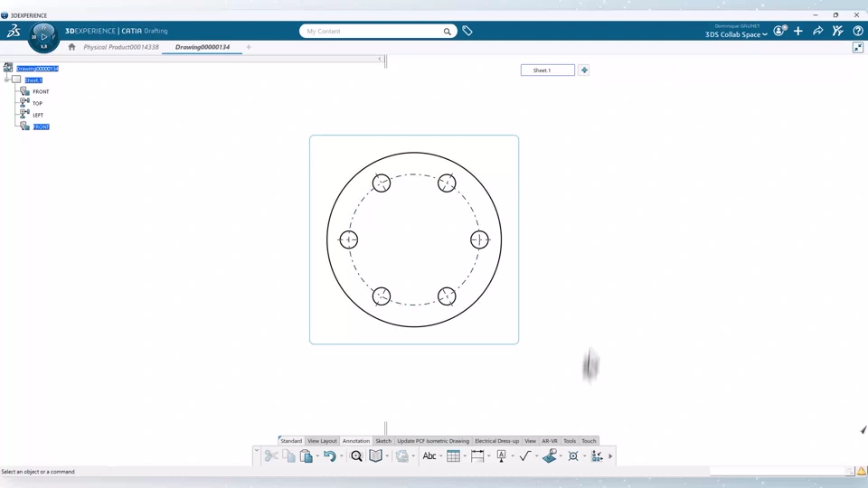Image resolution: width=868 pixels, height=488 pixels.
Task: Click the Cut scissors icon
Action: pos(271,455)
